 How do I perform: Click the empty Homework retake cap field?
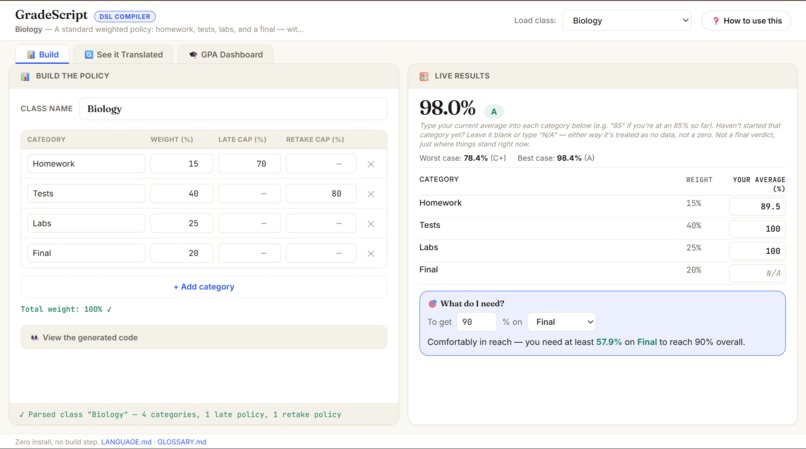(321, 164)
